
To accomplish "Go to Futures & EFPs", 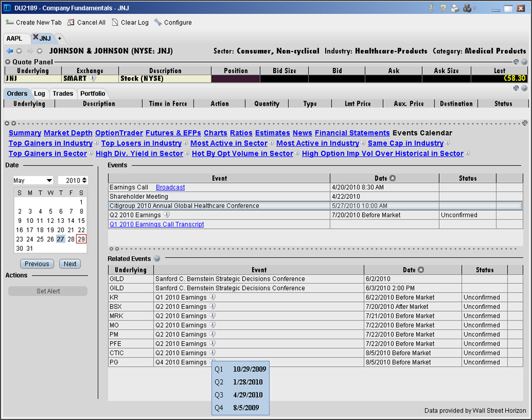I will tap(174, 133).
